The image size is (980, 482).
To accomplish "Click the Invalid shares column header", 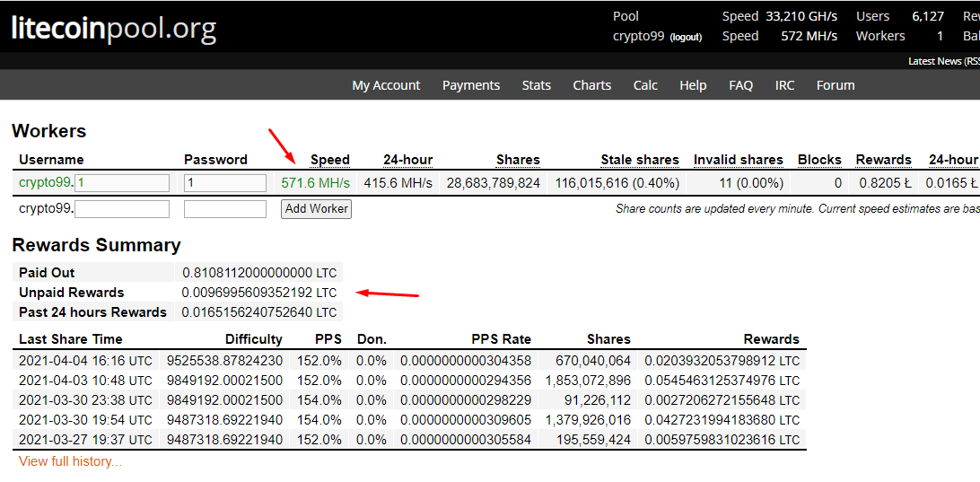I will [738, 160].
